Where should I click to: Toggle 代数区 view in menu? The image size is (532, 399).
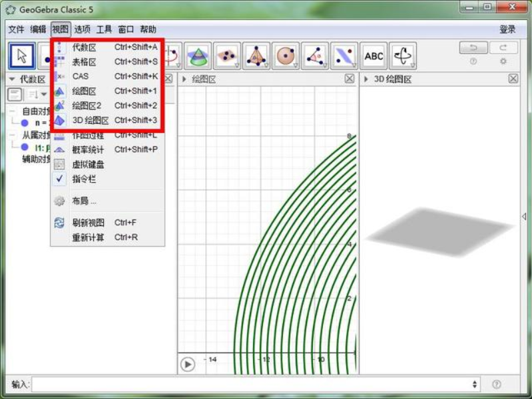[x=109, y=47]
